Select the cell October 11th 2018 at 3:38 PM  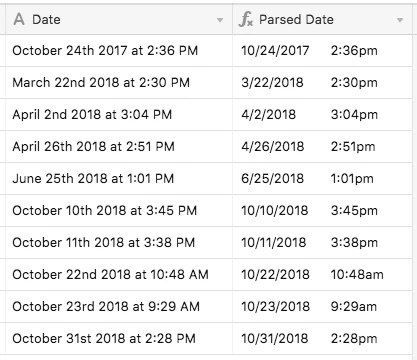coord(119,243)
